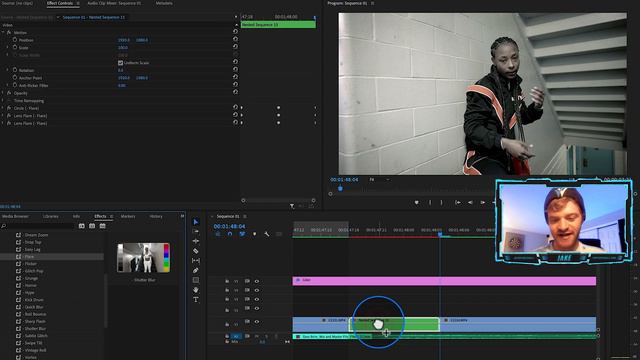Filter by Accelerated Effects in Effects panel
The width and height of the screenshot is (640, 360).
coord(82,226)
